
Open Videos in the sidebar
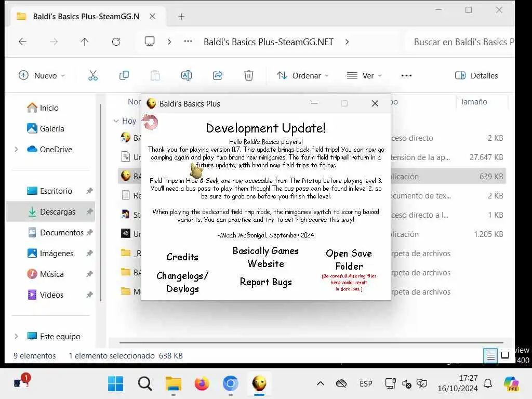coord(51,295)
